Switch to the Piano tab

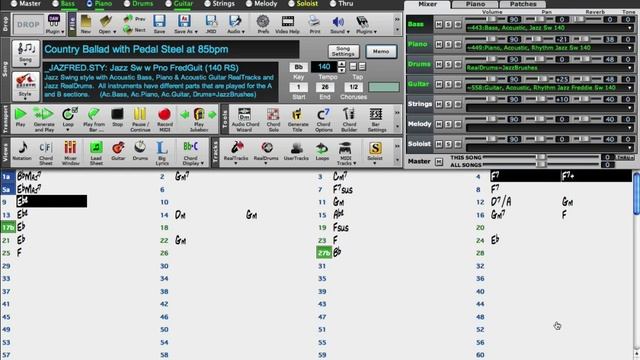[x=475, y=4]
